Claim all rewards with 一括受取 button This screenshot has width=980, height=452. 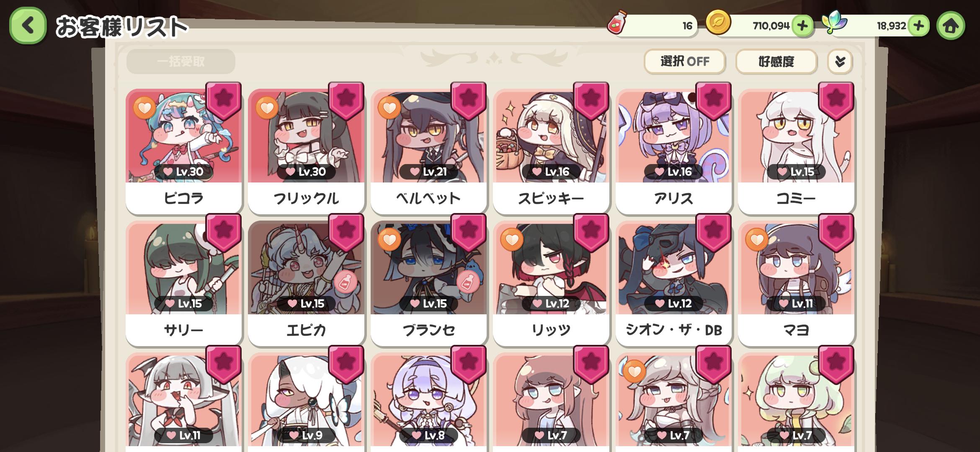pos(181,62)
